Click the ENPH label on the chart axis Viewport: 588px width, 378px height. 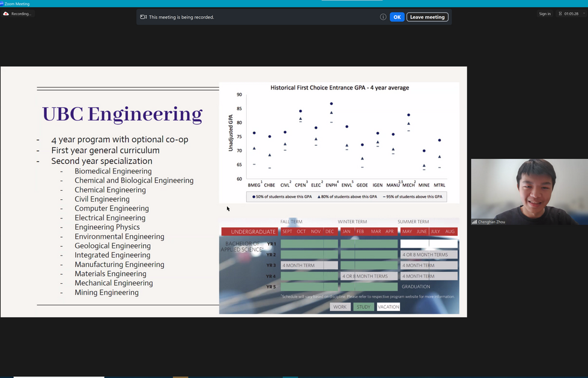pyautogui.click(x=331, y=185)
